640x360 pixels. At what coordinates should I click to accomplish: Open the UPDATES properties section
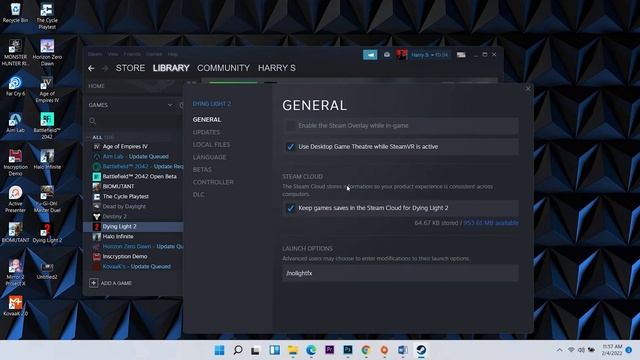(x=206, y=132)
